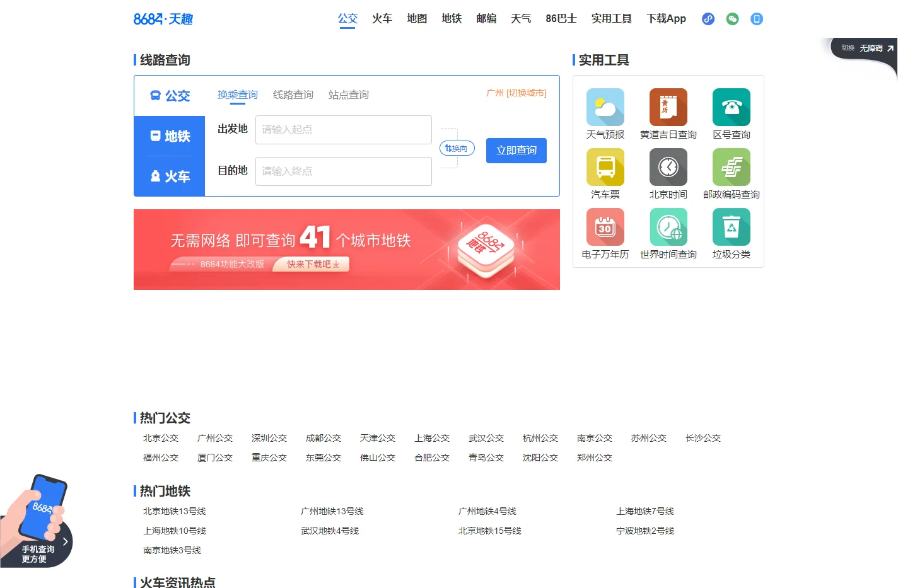Select the 地铁 top navigation item

[452, 18]
